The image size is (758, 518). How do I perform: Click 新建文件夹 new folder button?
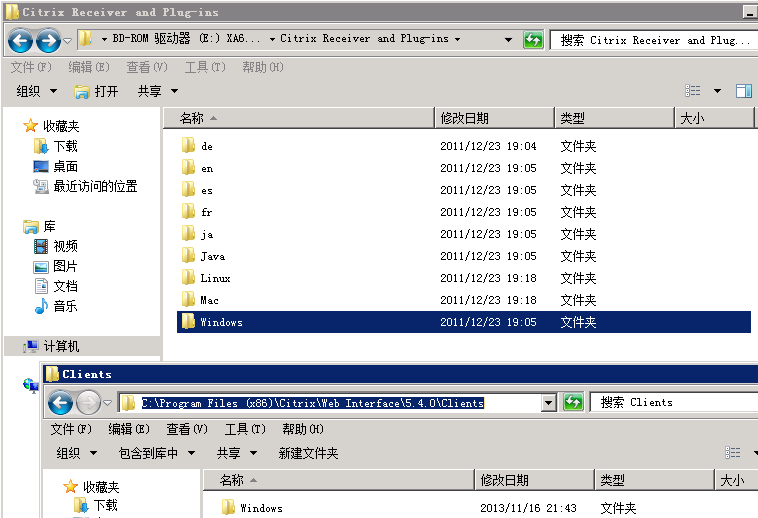[x=308, y=453]
